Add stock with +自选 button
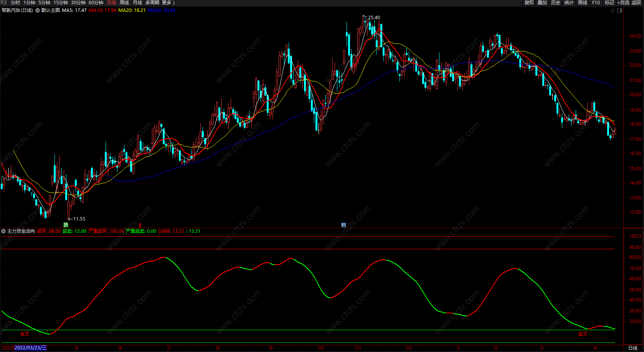This screenshot has height=352, width=644. click(x=623, y=3)
